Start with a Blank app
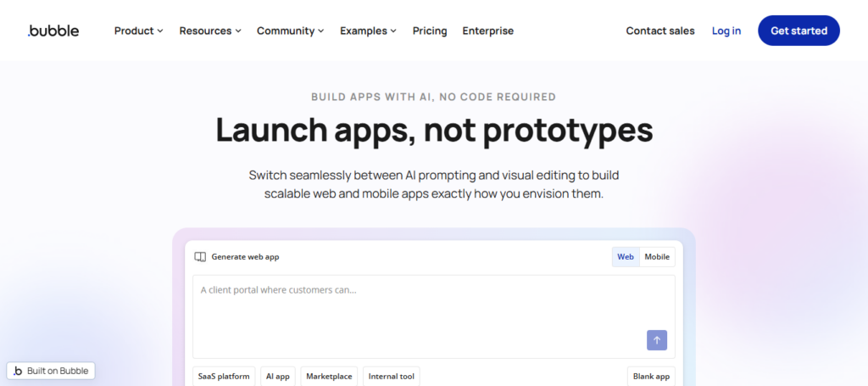This screenshot has width=868, height=386. (x=651, y=376)
